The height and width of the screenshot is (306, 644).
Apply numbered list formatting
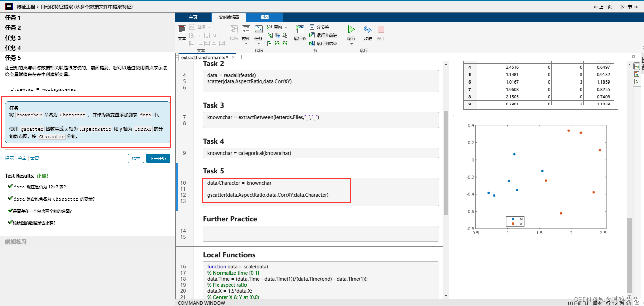coord(200,43)
